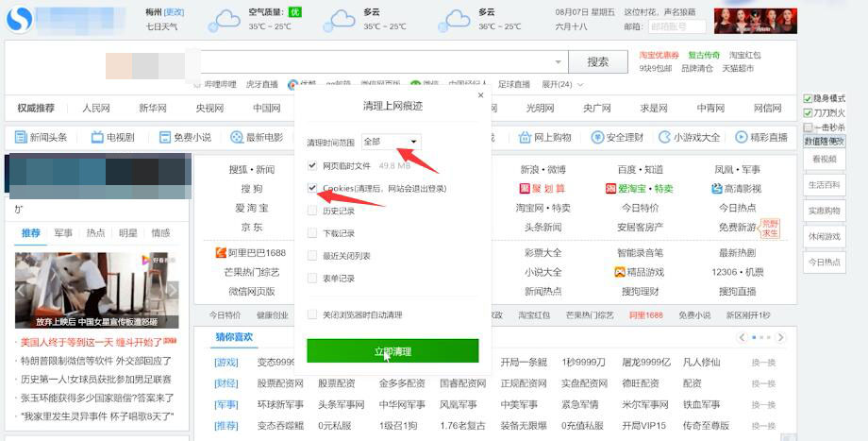
Task: Click 换一换 in the 游戏 row
Action: pyautogui.click(x=763, y=363)
